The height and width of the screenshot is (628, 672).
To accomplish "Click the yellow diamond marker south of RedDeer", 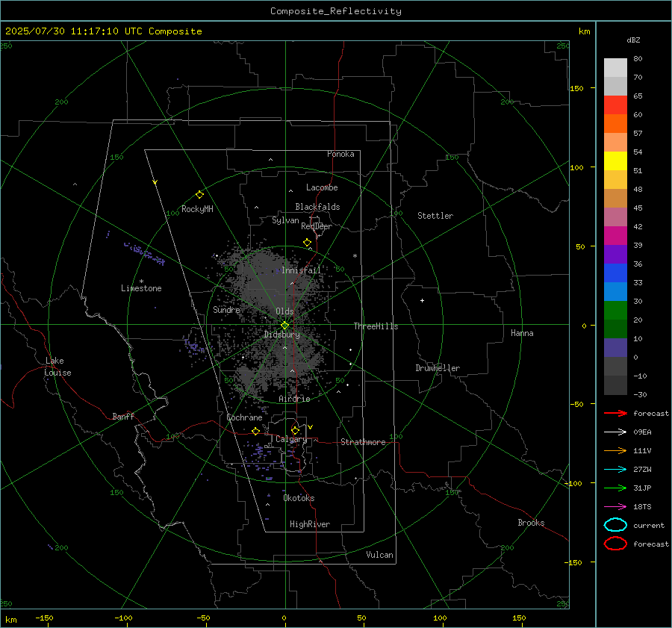I will pos(308,243).
